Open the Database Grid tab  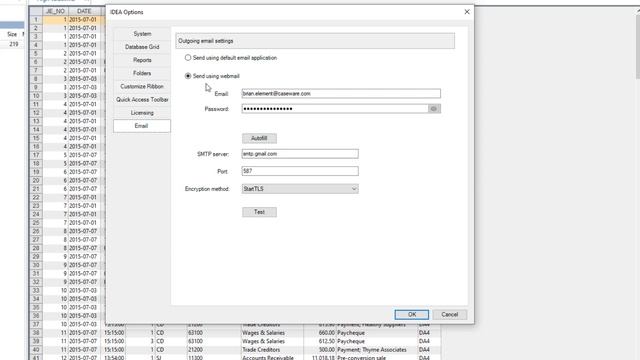142,47
